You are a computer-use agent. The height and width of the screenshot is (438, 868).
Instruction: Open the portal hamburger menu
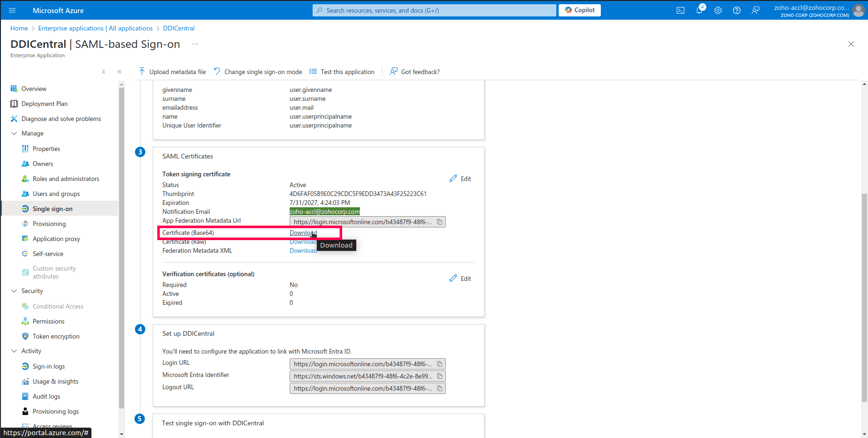[12, 10]
